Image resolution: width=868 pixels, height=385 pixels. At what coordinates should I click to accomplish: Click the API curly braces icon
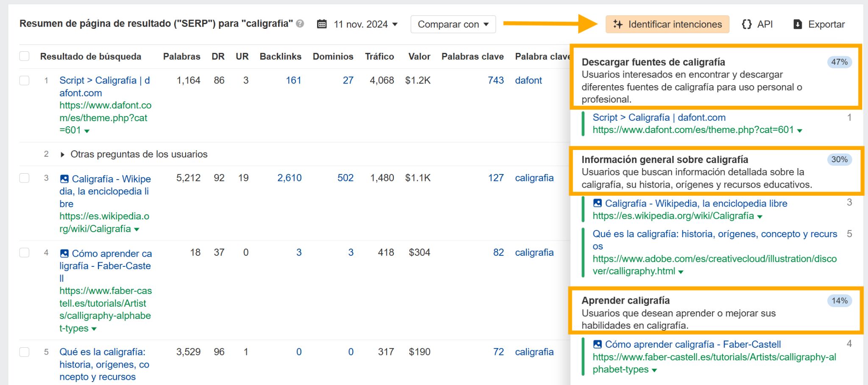click(x=747, y=24)
